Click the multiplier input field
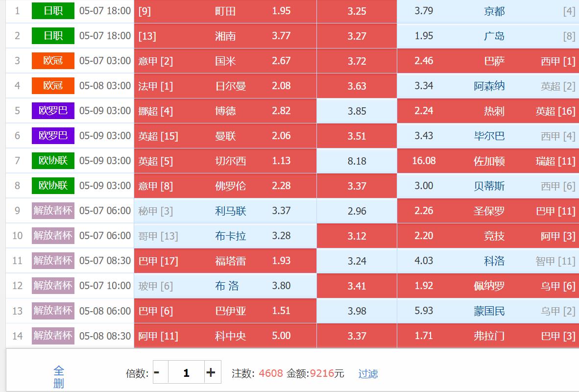The width and height of the screenshot is (579, 392). click(x=186, y=372)
